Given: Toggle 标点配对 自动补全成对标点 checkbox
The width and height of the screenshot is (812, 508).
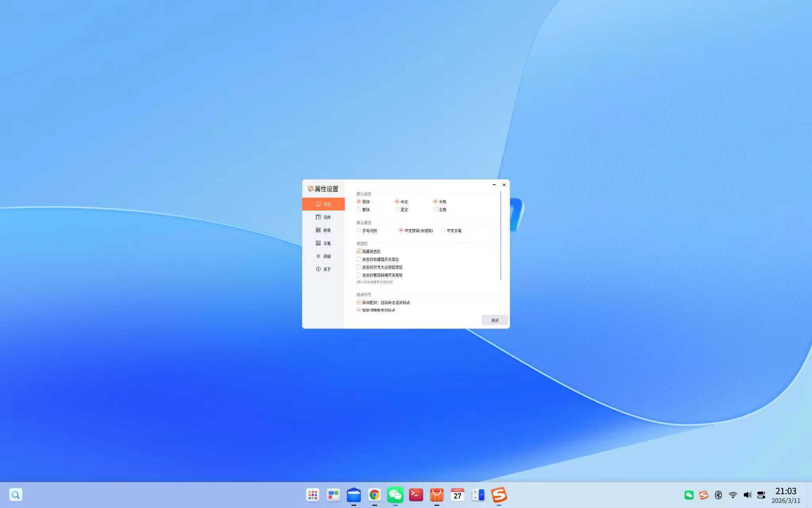Looking at the screenshot, I should [x=359, y=302].
